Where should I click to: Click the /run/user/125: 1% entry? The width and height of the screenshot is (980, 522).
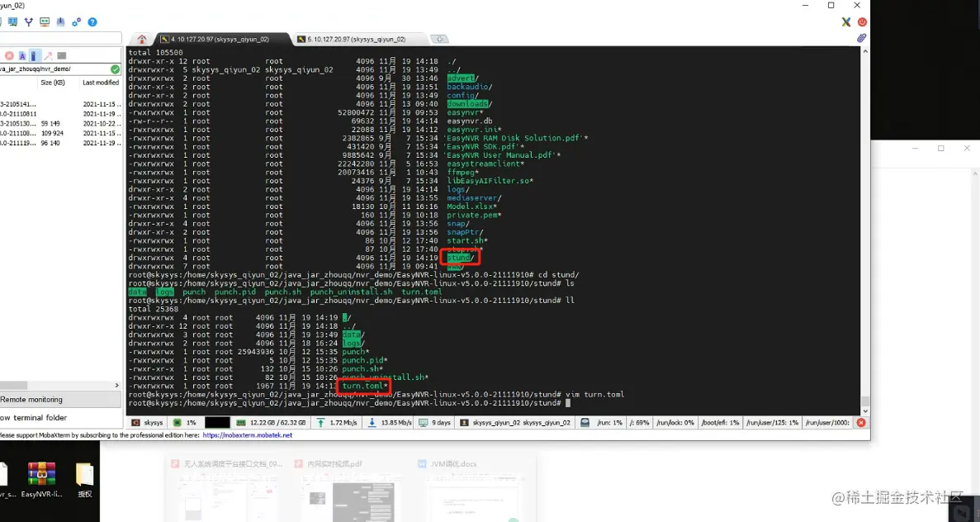[773, 423]
